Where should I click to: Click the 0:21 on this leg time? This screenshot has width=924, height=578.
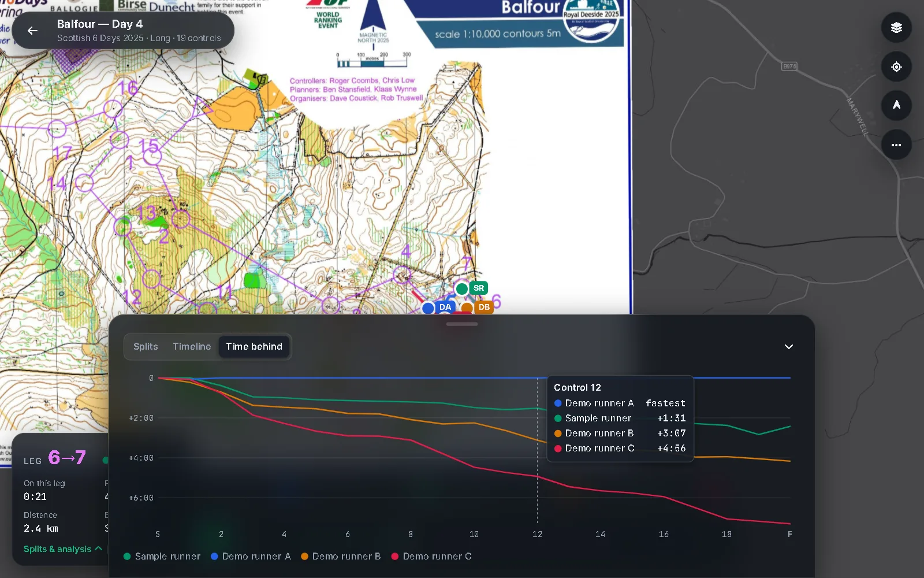tap(35, 497)
